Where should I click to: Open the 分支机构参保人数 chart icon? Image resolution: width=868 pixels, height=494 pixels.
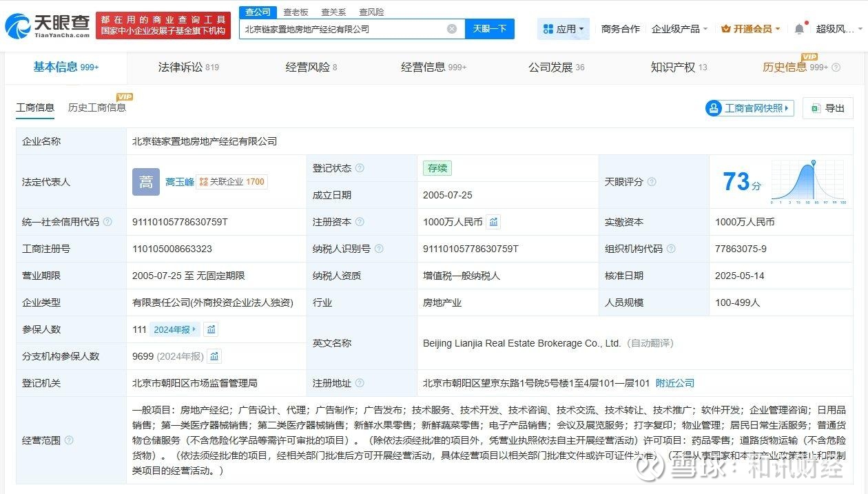[215, 356]
